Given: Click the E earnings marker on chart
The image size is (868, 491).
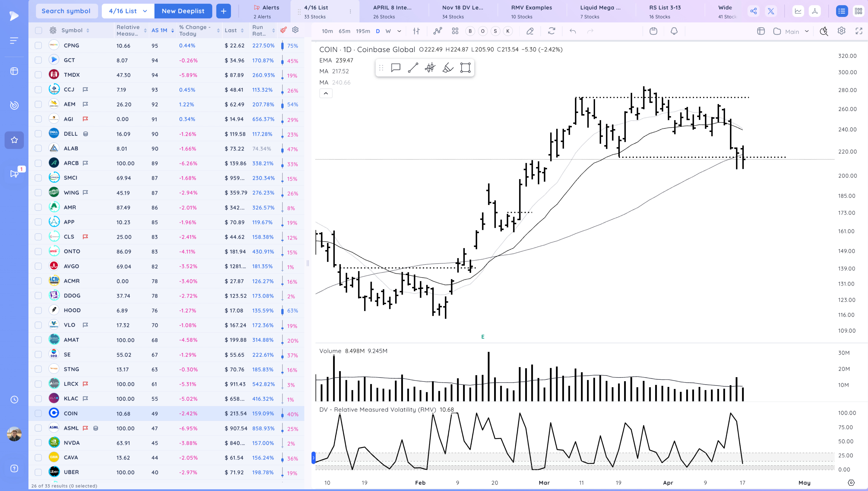Looking at the screenshot, I should coord(482,337).
